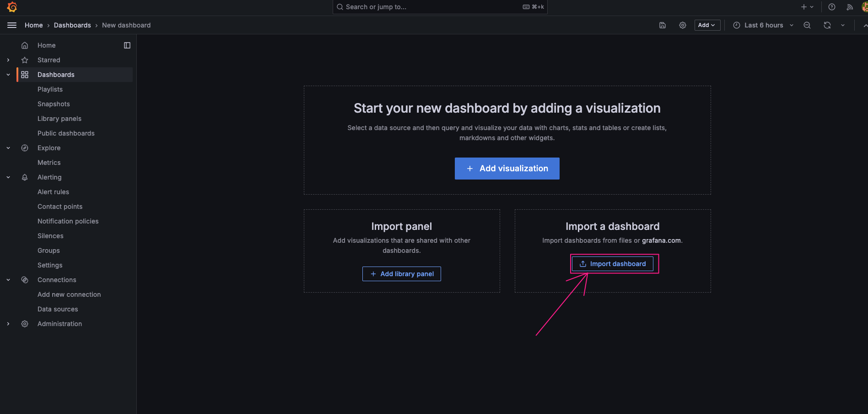Open Library panels in sidebar

[x=59, y=119]
